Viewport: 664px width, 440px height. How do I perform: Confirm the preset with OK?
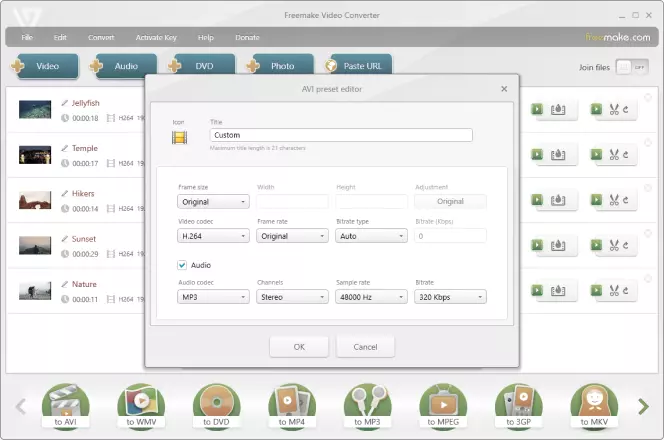pos(299,347)
